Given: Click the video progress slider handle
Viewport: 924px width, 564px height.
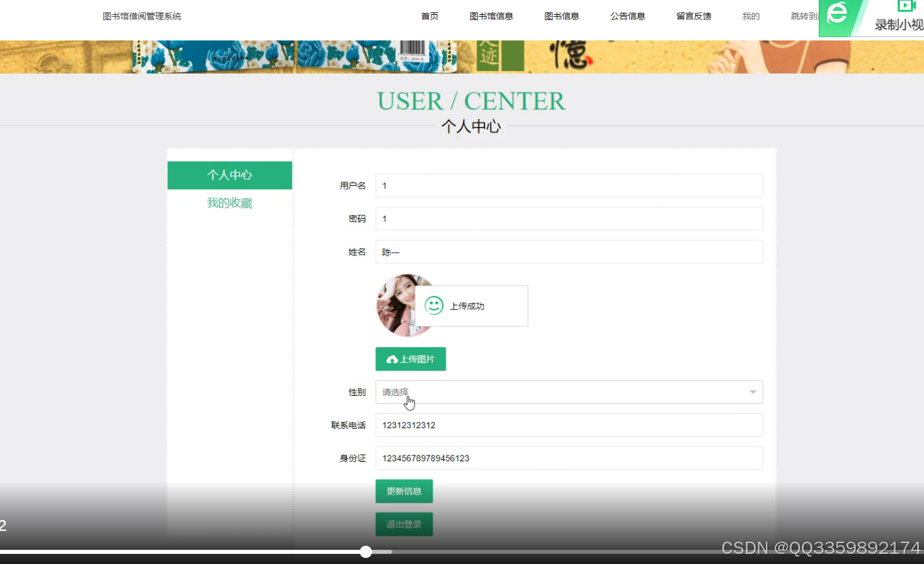Looking at the screenshot, I should tap(366, 552).
